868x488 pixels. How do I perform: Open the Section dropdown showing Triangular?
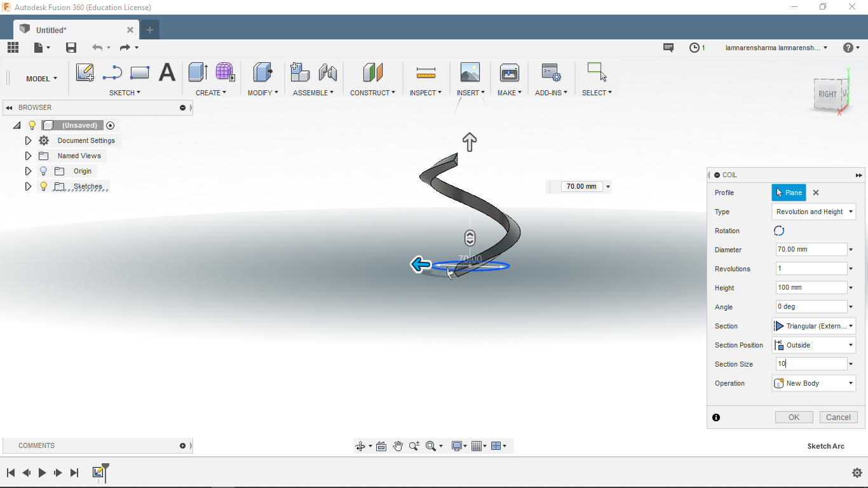814,326
